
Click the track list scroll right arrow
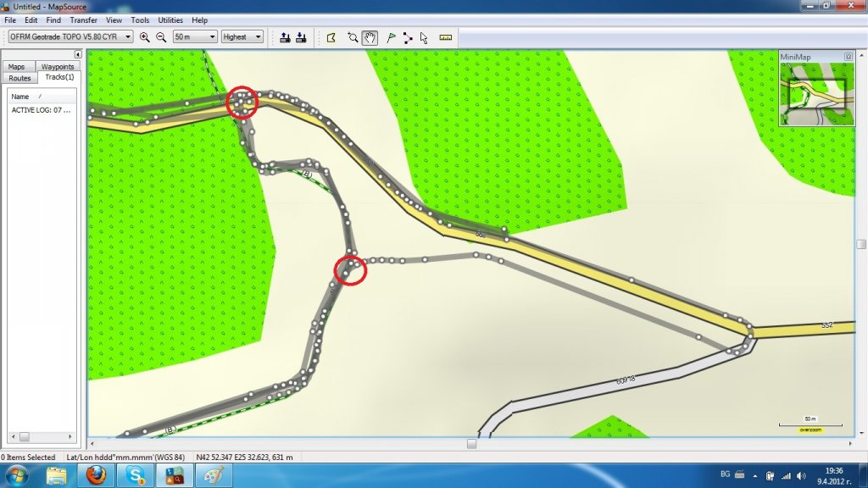point(70,437)
